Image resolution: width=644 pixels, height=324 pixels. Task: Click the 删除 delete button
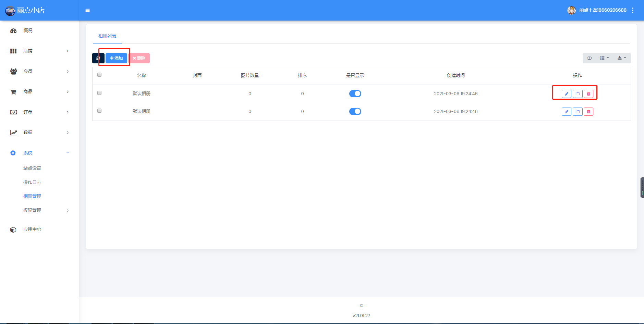139,58
